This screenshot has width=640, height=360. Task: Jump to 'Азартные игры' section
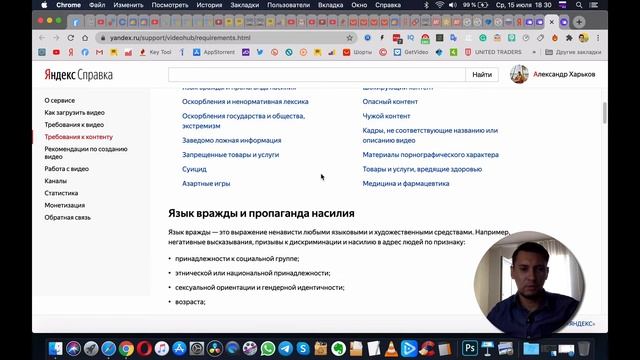[x=206, y=184]
